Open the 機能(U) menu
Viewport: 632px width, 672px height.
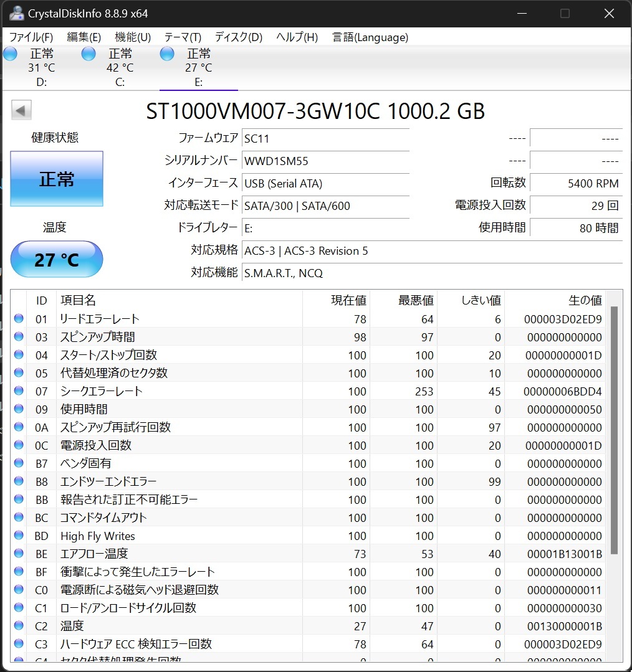pos(132,37)
